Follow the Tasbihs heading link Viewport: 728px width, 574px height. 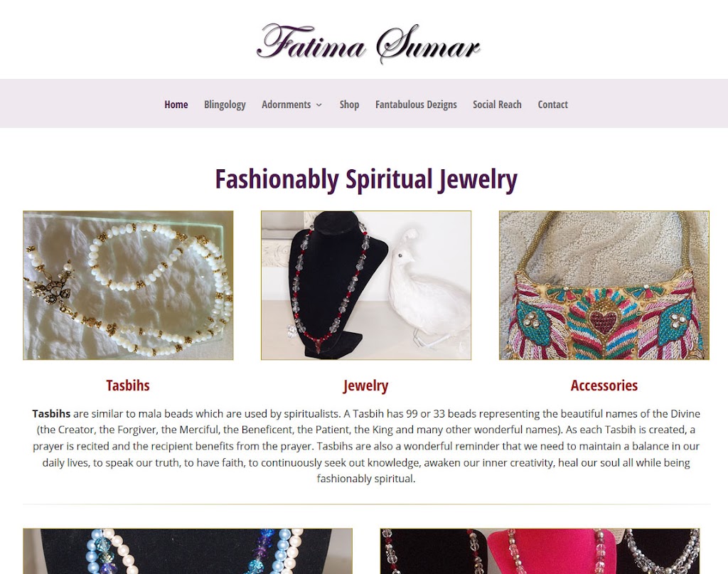128,386
